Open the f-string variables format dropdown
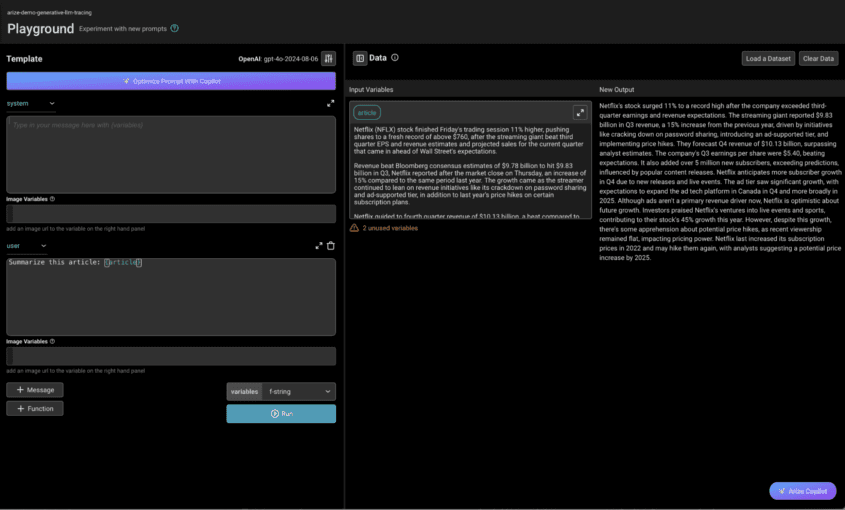 click(299, 391)
